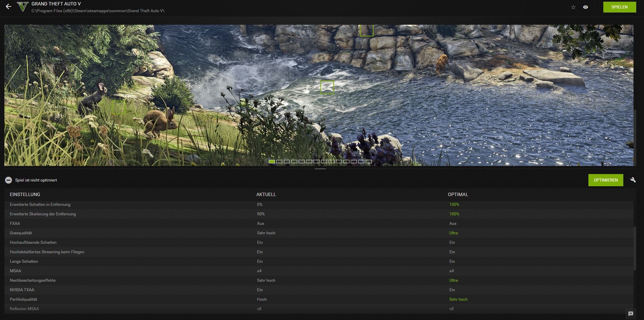Select the 'Lange Schatten' setting

point(24,261)
